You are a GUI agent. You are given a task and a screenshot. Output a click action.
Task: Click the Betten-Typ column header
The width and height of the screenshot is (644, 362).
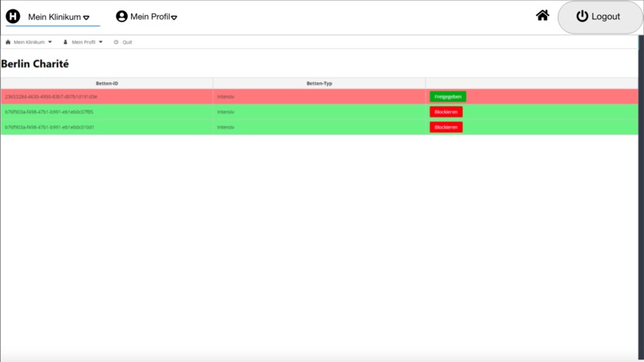coord(319,83)
